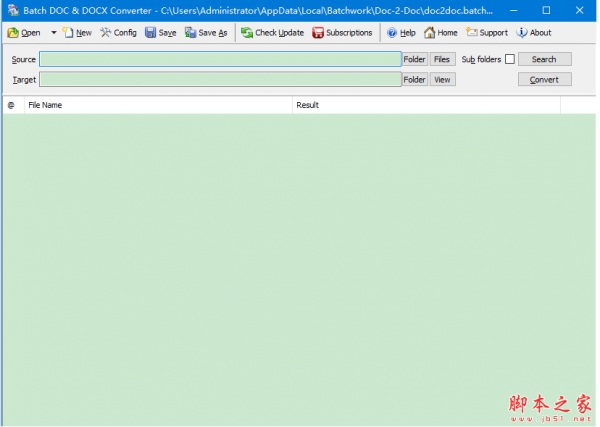600x427 pixels.
Task: Close the Batch DOC & DOCX Converter window
Action: 579,10
